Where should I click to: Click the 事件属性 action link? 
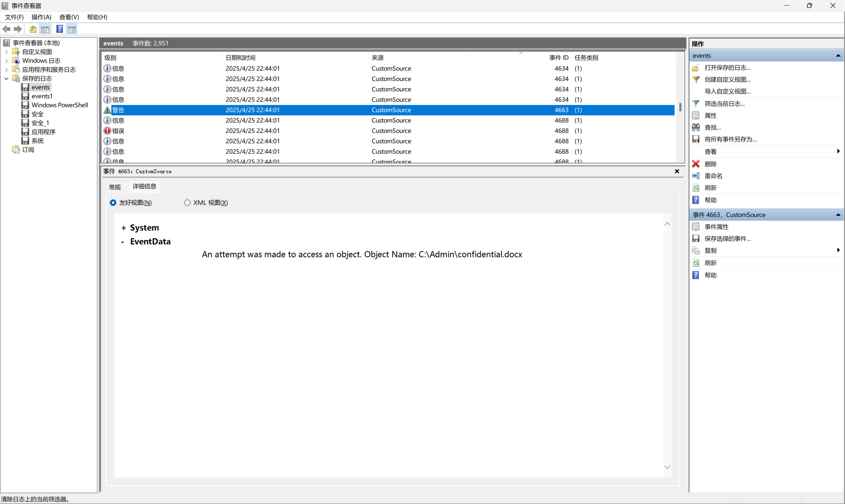point(716,226)
